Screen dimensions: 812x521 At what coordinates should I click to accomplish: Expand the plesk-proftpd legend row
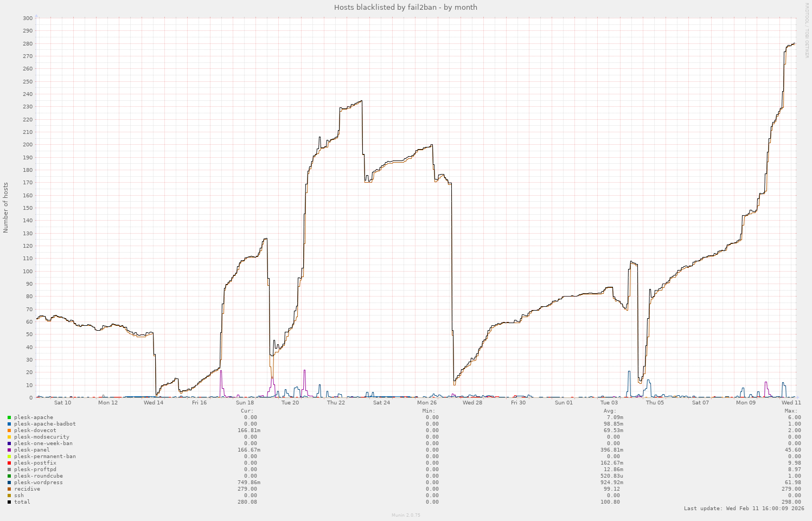[34, 469]
